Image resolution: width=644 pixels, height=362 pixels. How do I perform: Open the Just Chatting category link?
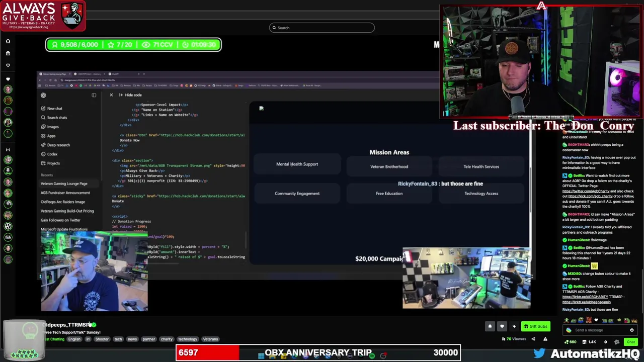point(55,339)
